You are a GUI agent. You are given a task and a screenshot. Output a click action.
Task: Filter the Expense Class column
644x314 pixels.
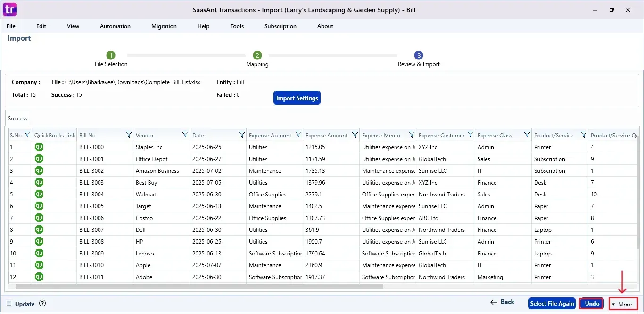527,135
